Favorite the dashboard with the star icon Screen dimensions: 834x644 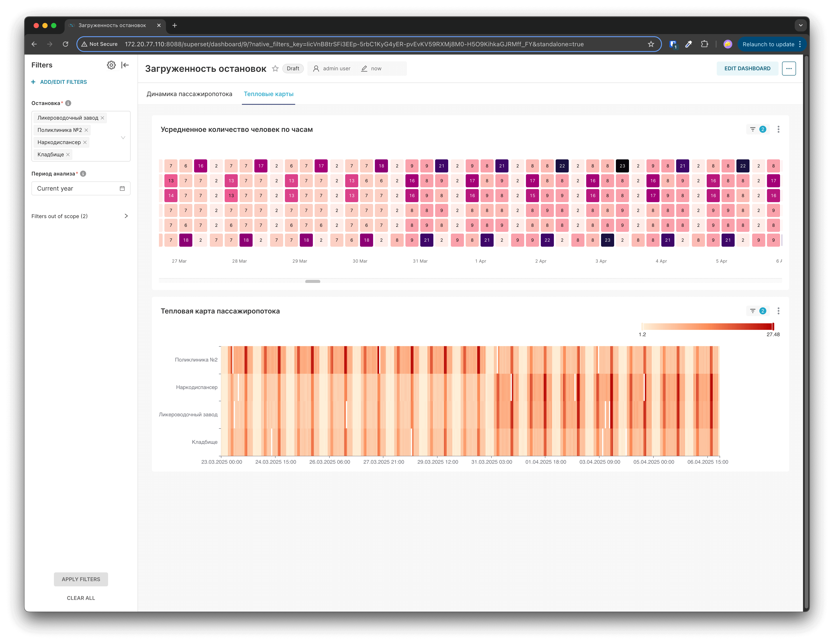click(x=275, y=68)
